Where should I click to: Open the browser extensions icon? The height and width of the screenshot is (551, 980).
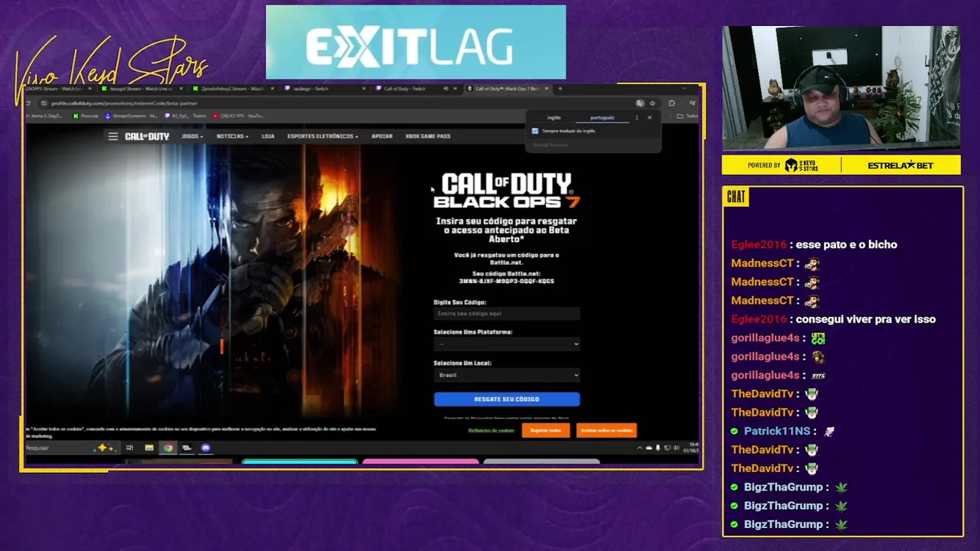[x=671, y=103]
